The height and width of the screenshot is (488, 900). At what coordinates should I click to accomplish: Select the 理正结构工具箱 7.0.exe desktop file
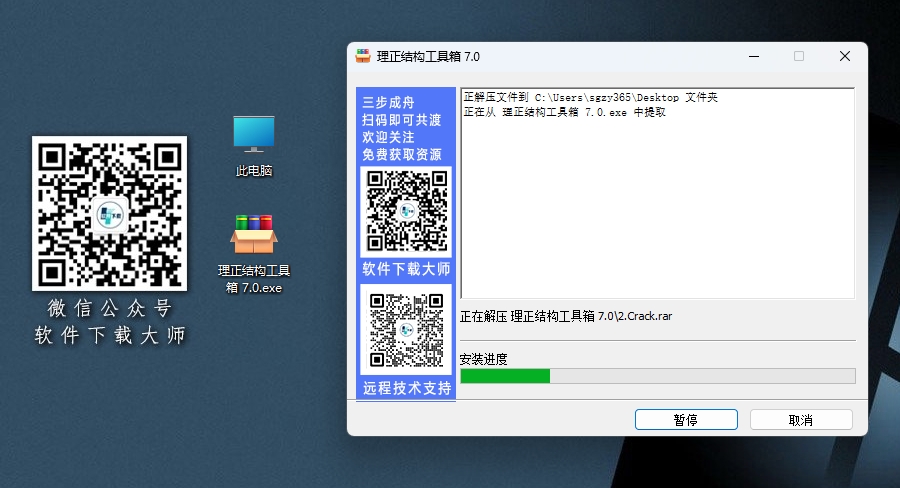[254, 253]
